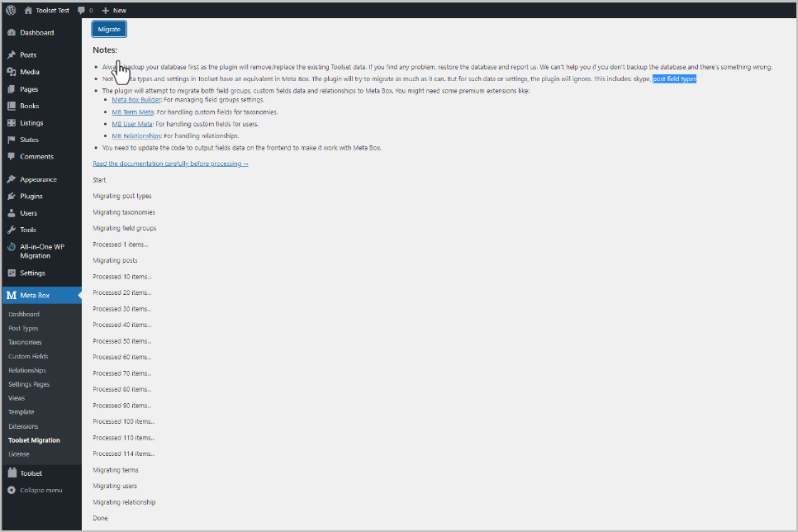Click the Dashboard gauge icon in sidebar

12,32
